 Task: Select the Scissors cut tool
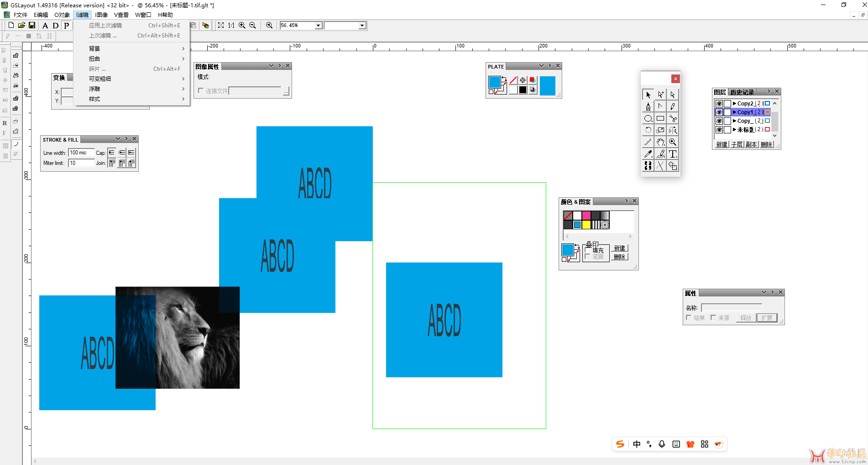pyautogui.click(x=673, y=118)
